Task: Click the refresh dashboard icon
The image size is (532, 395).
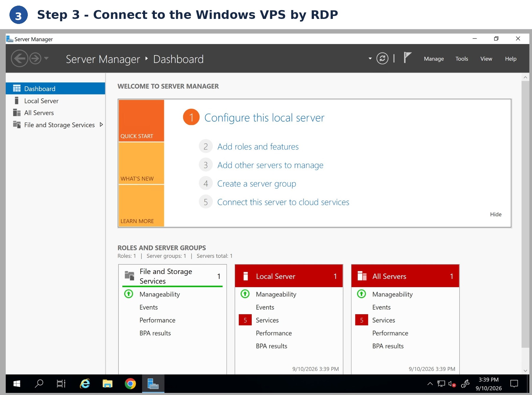Action: point(382,58)
